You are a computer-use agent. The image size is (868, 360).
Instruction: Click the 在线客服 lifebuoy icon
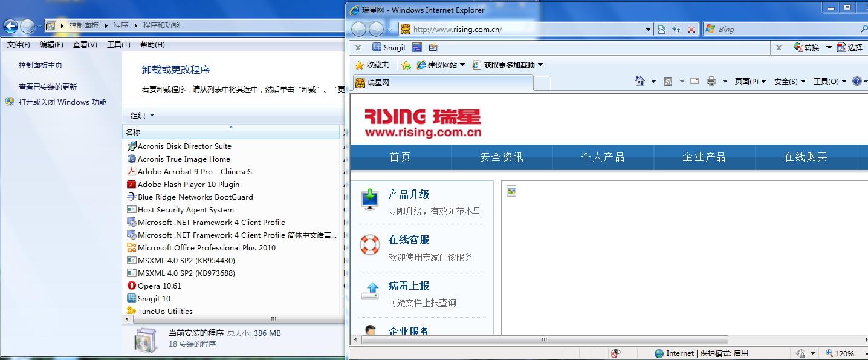coord(370,245)
